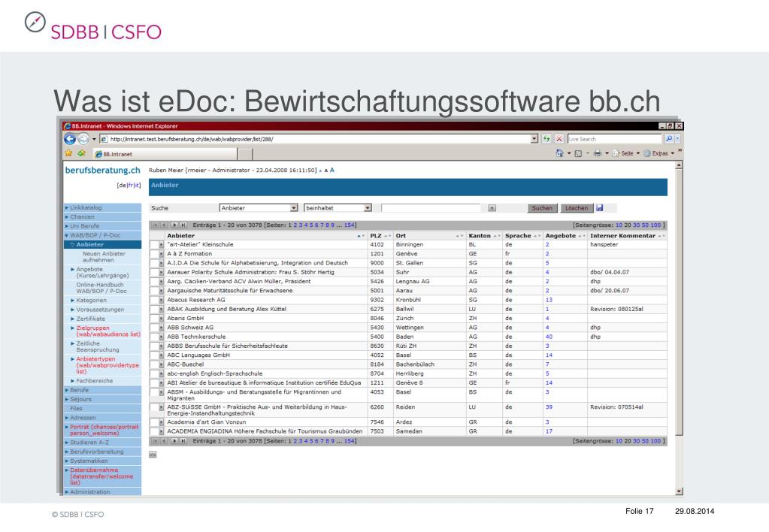Open the Administration sidebar menu

(x=102, y=491)
